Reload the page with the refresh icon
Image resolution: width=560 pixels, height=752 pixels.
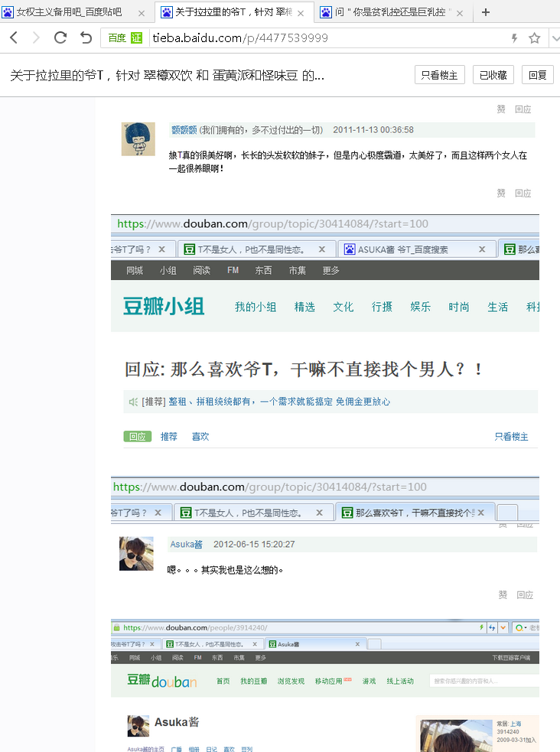point(60,37)
